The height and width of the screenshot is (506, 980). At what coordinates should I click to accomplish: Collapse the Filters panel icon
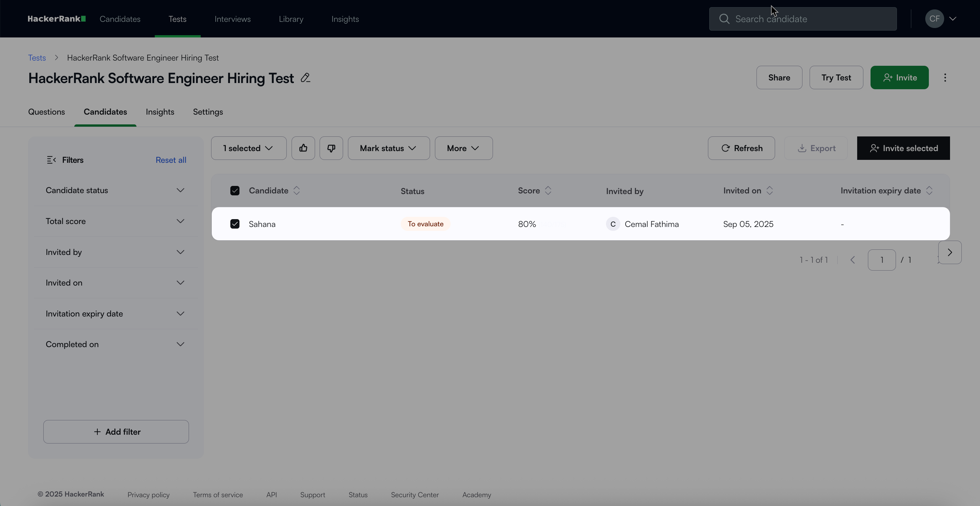tap(51, 160)
